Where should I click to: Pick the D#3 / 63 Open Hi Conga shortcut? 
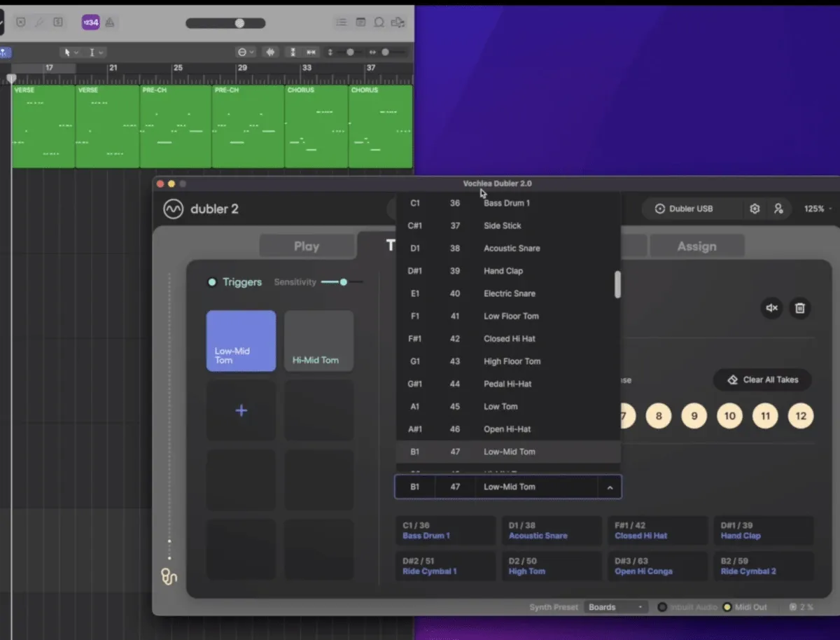coord(657,566)
